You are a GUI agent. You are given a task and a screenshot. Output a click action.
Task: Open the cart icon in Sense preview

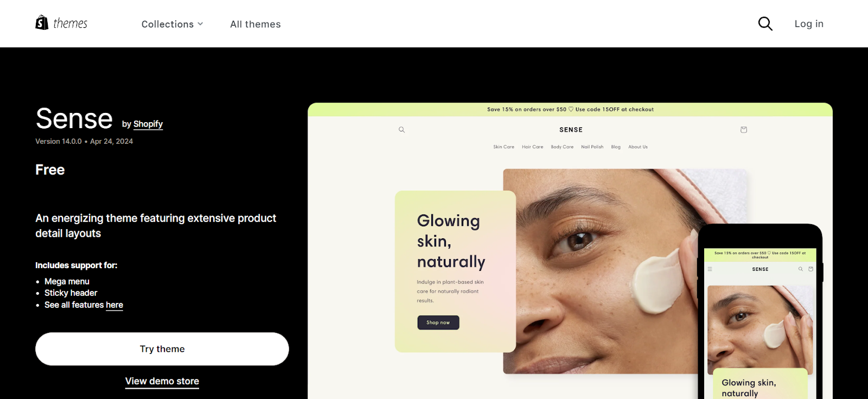pos(744,130)
